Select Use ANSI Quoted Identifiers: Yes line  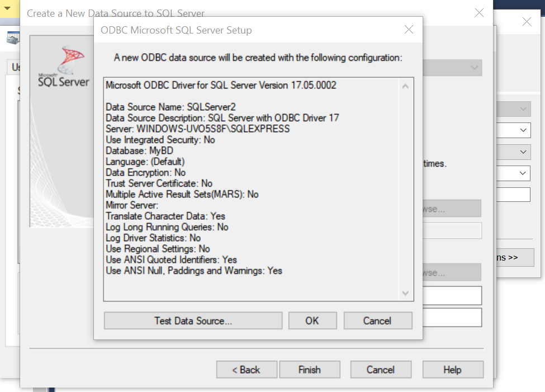click(172, 260)
